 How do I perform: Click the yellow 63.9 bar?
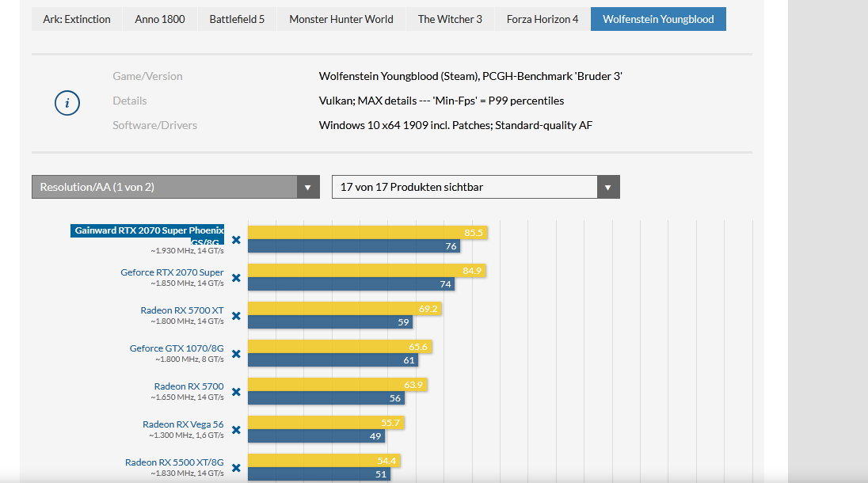tap(337, 385)
